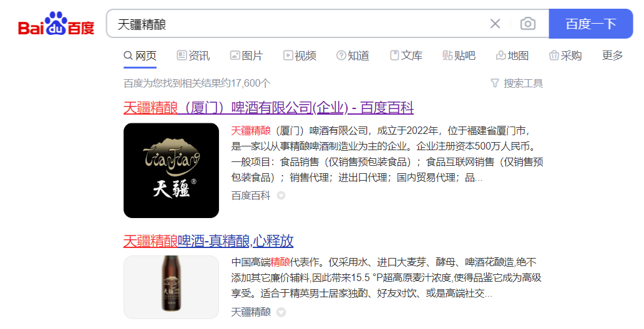The image size is (644, 329).
Task: Open the 天疆精酿啤酒-真精酿,心释放 result
Action: pos(208,241)
